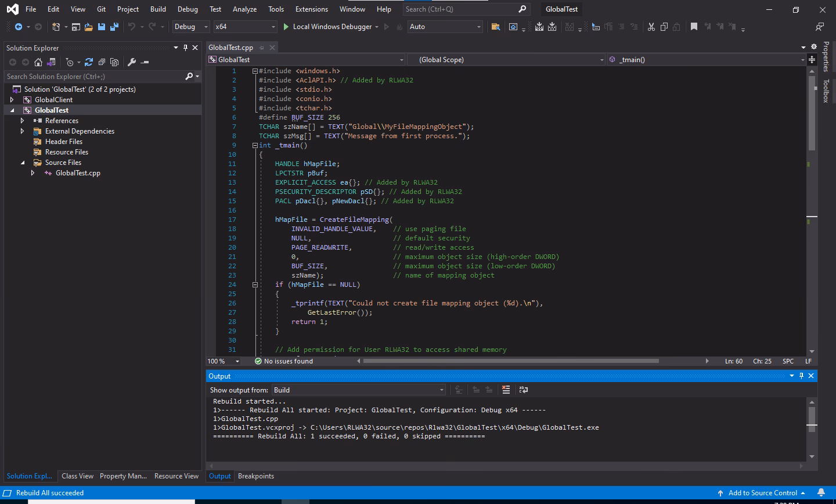Select GlobalTest.cpp in Solution Explorer
The height and width of the screenshot is (504, 836).
click(78, 173)
